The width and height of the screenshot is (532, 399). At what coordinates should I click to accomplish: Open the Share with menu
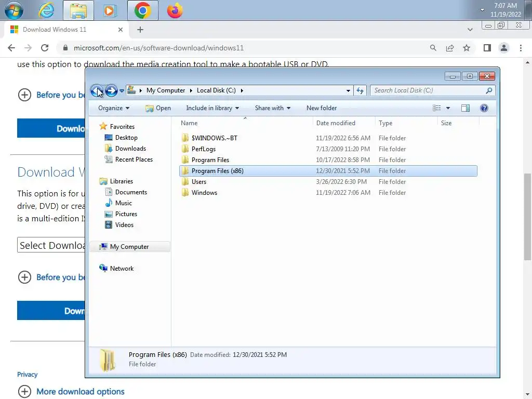click(x=272, y=108)
